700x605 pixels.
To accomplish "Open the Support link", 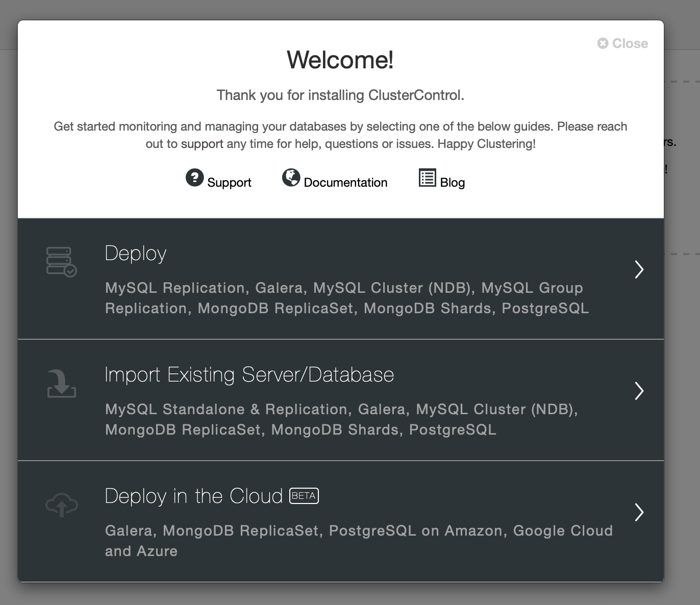I will tap(229, 183).
